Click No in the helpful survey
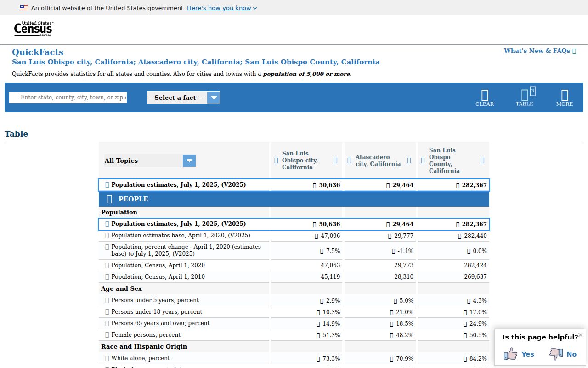 pos(571,354)
